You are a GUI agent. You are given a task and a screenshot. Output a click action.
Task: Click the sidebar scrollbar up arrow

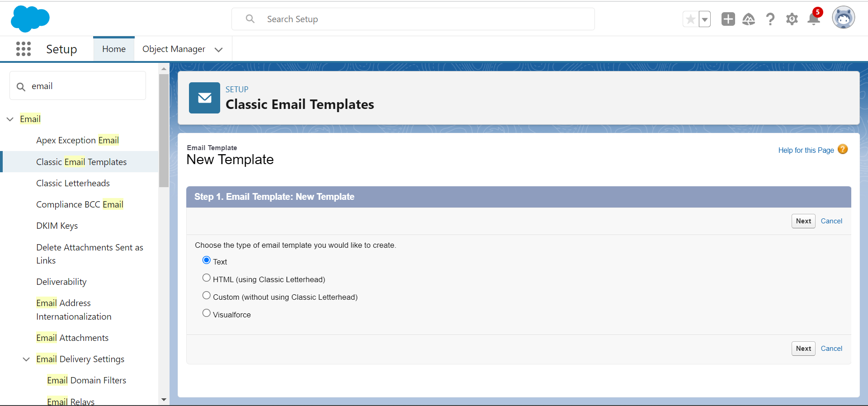tap(164, 69)
